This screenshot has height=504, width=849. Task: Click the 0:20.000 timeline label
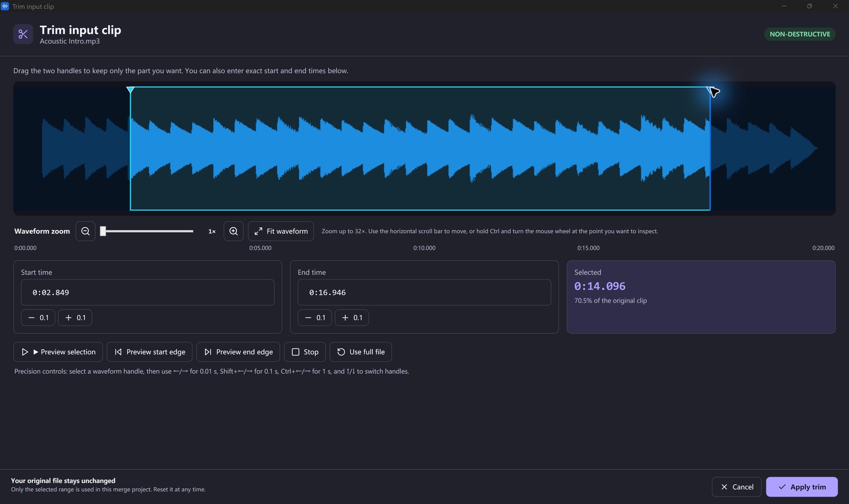click(x=823, y=248)
